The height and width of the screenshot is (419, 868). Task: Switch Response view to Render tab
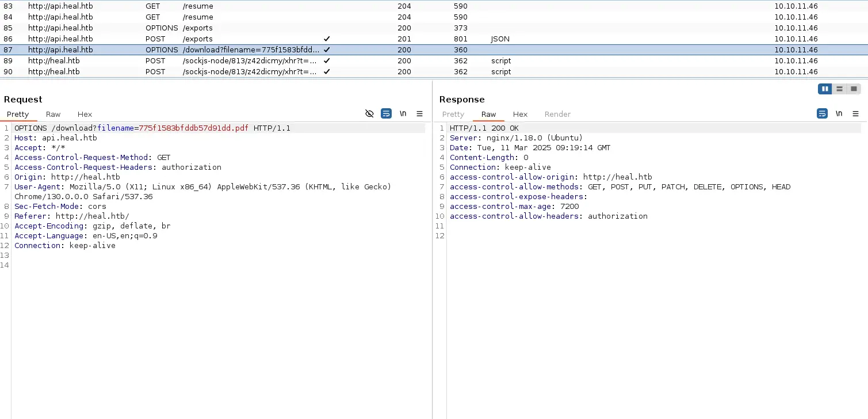(557, 115)
